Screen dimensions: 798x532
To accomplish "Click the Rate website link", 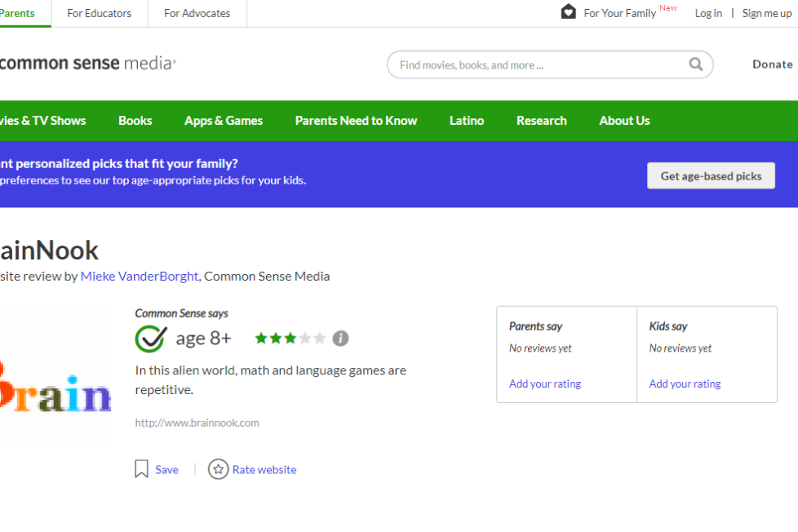I will coord(264,469).
